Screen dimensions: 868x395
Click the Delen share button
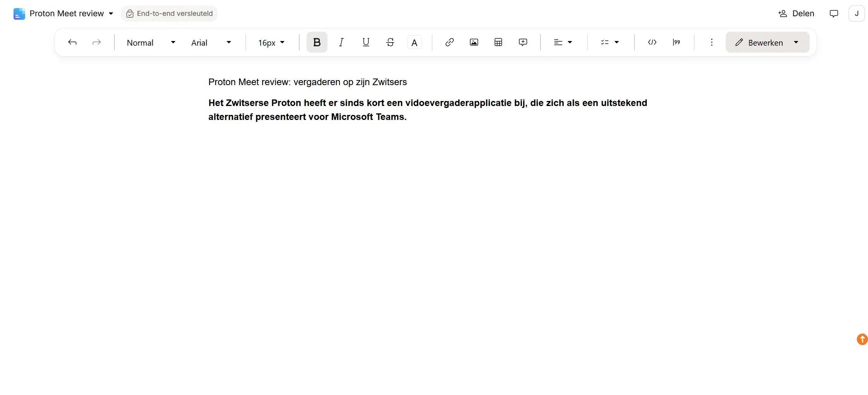(796, 14)
